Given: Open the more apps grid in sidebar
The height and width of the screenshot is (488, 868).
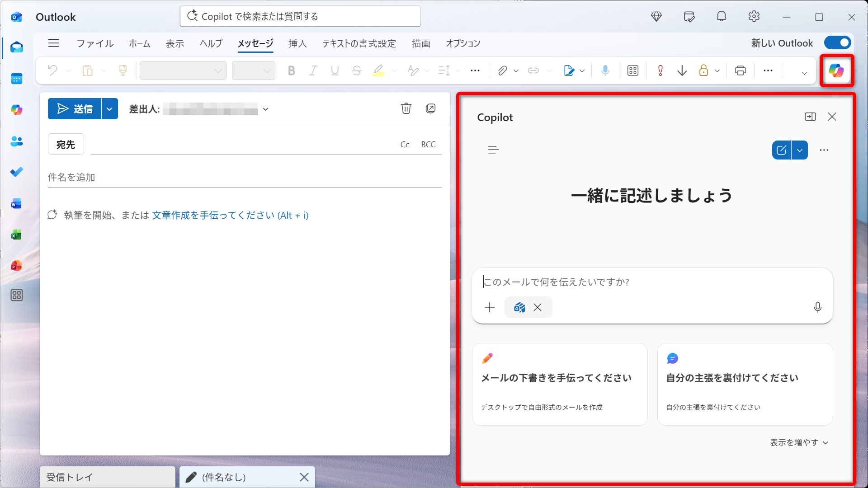Looking at the screenshot, I should coord(17,296).
